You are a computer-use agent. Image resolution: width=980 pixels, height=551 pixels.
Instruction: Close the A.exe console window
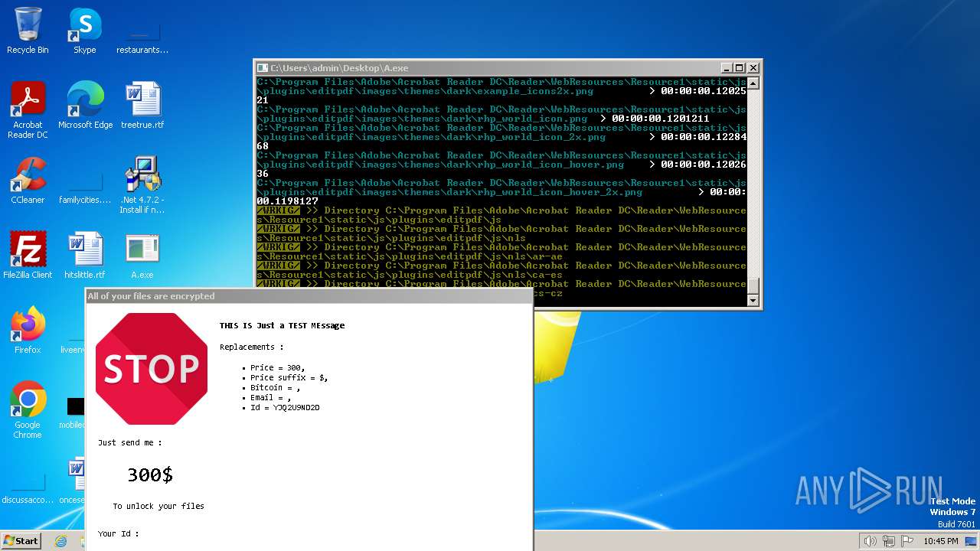pos(753,68)
